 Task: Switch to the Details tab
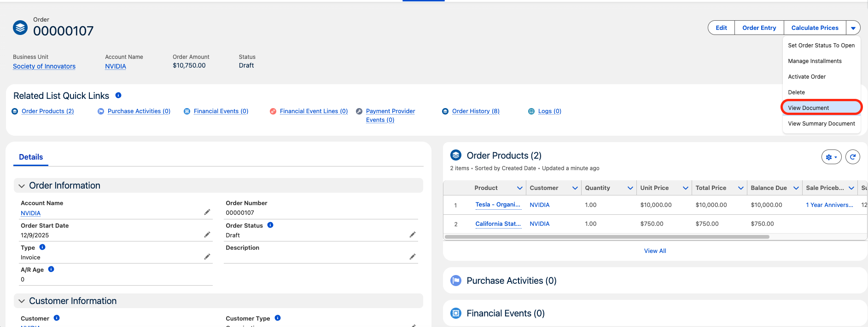click(31, 157)
